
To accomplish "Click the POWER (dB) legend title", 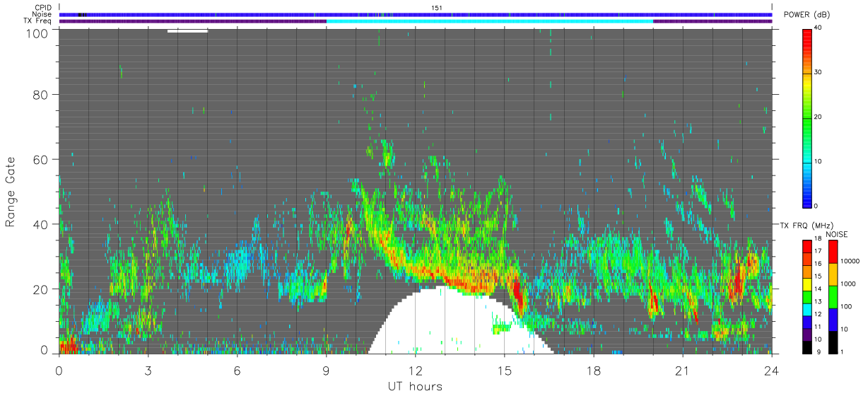I will [807, 15].
